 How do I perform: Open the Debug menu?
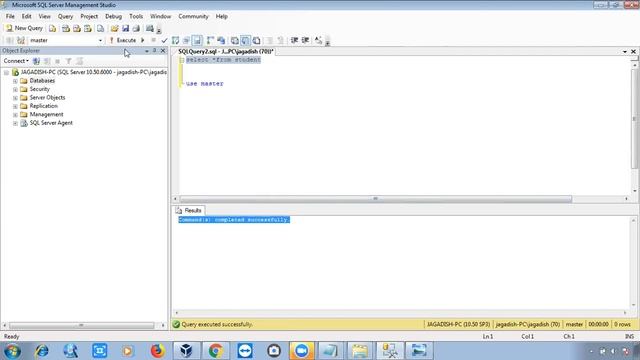click(113, 16)
